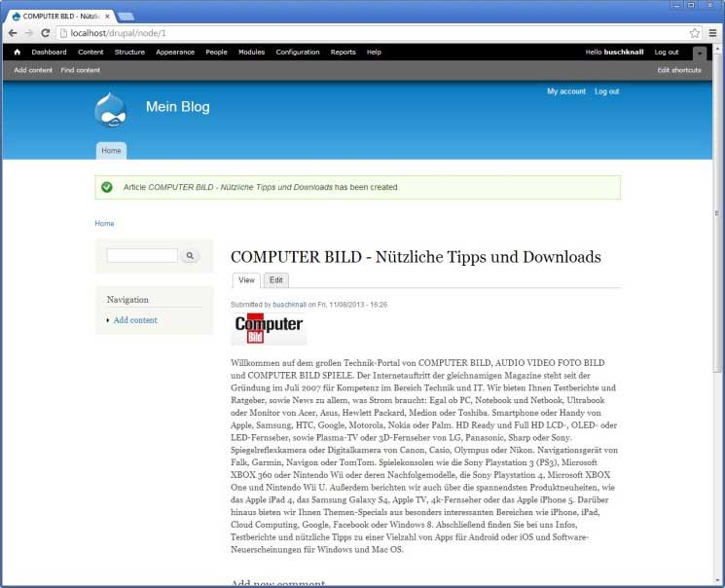
Task: Reload the page with the refresh icon
Action: [x=46, y=33]
